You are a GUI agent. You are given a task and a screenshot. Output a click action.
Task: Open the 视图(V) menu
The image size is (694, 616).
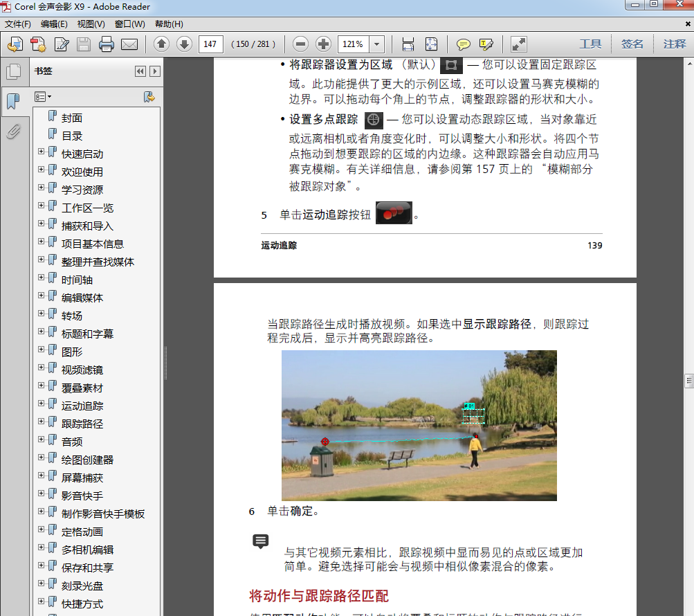coord(91,24)
